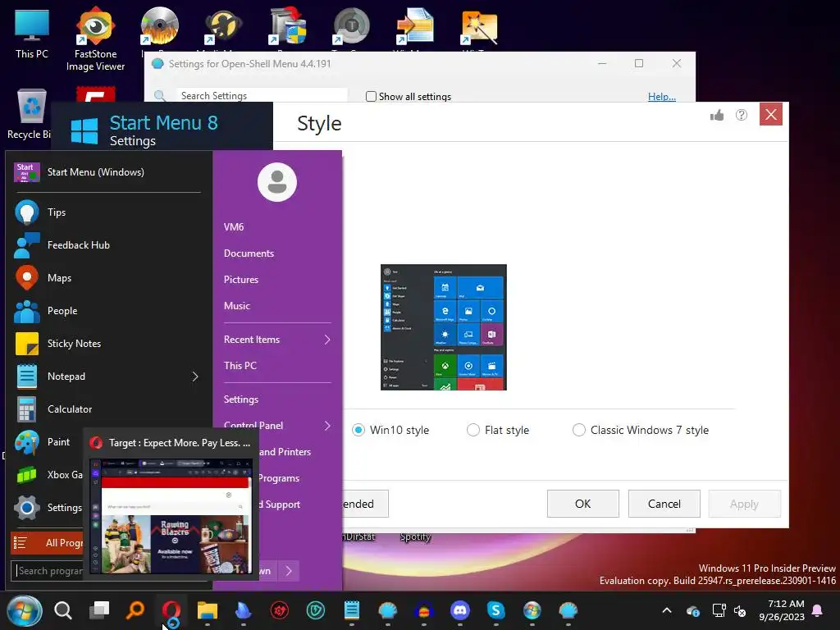This screenshot has width=840, height=630.
Task: Select Classic Windows 7 style option
Action: pos(641,430)
